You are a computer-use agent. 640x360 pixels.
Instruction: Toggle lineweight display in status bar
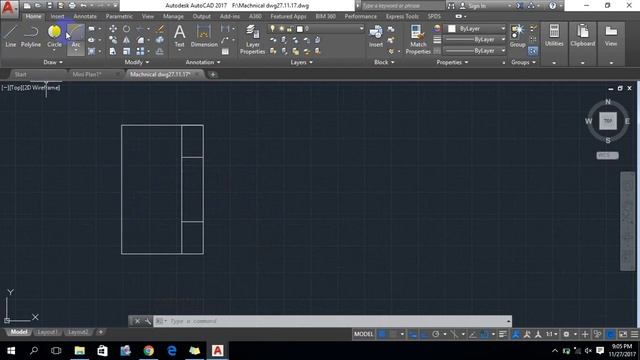coord(502,334)
